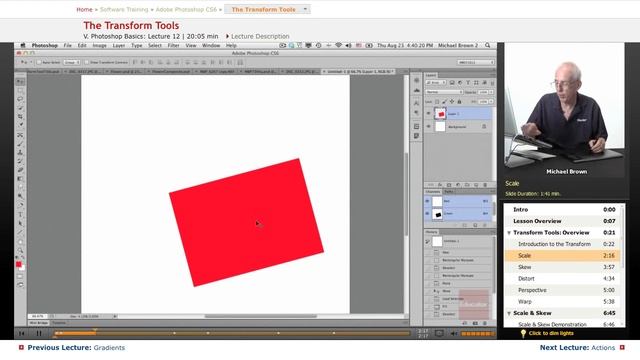Select the Pen tool
This screenshot has width=640, height=360.
tap(20, 205)
